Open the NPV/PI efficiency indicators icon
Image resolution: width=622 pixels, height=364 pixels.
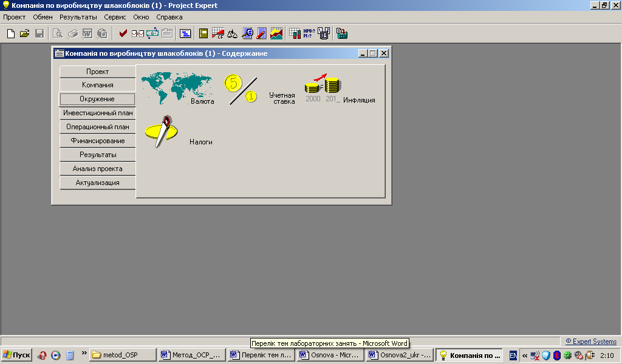[x=309, y=33]
